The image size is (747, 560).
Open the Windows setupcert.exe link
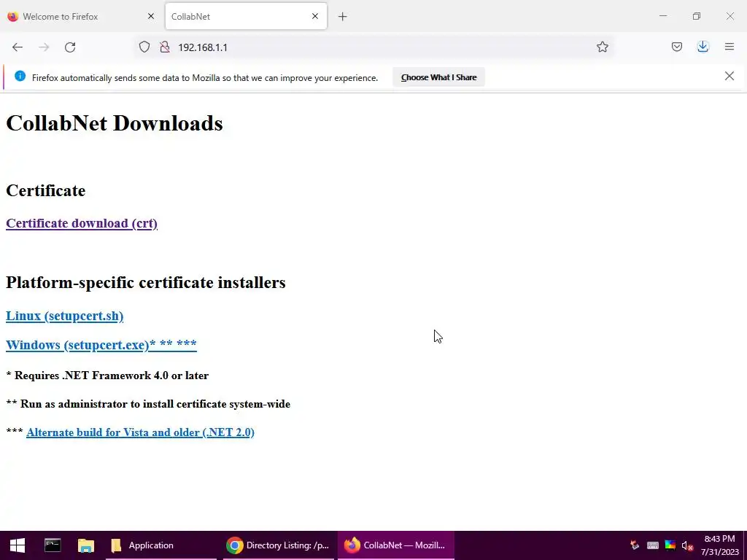point(101,344)
